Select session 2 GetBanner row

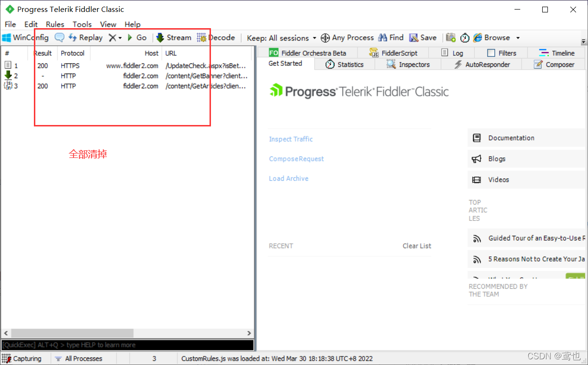[126, 76]
